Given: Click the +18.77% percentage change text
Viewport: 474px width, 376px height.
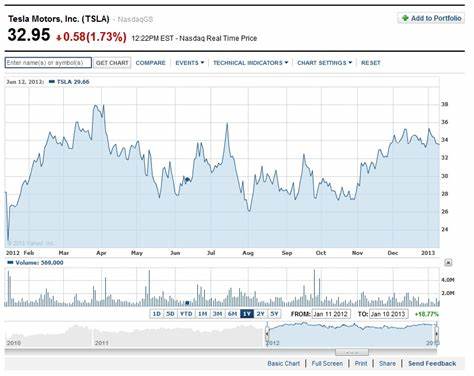Looking at the screenshot, I should click(x=427, y=314).
